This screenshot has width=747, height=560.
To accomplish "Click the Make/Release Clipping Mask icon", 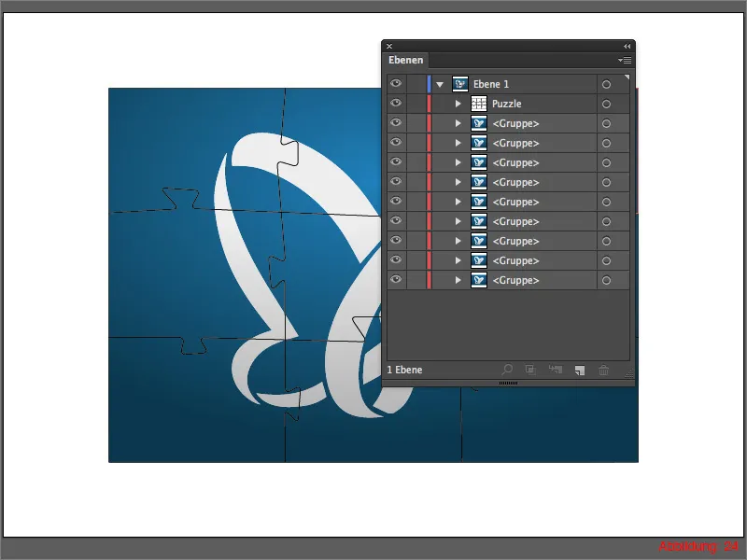I will pos(530,370).
